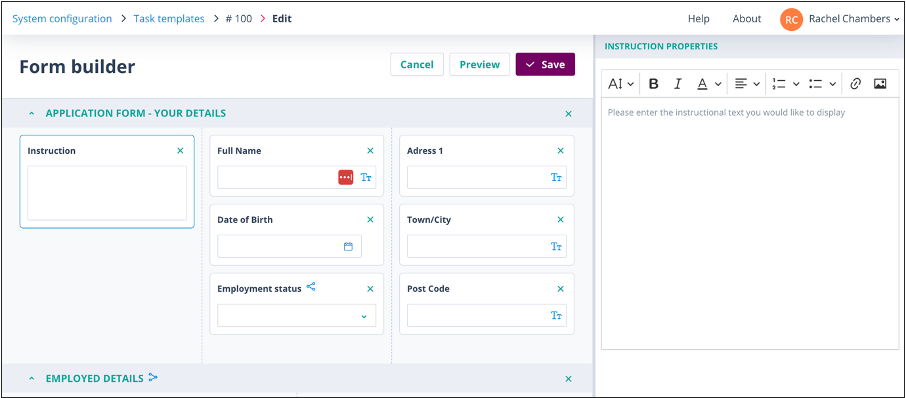Click the bulleted list icon

[x=815, y=84]
